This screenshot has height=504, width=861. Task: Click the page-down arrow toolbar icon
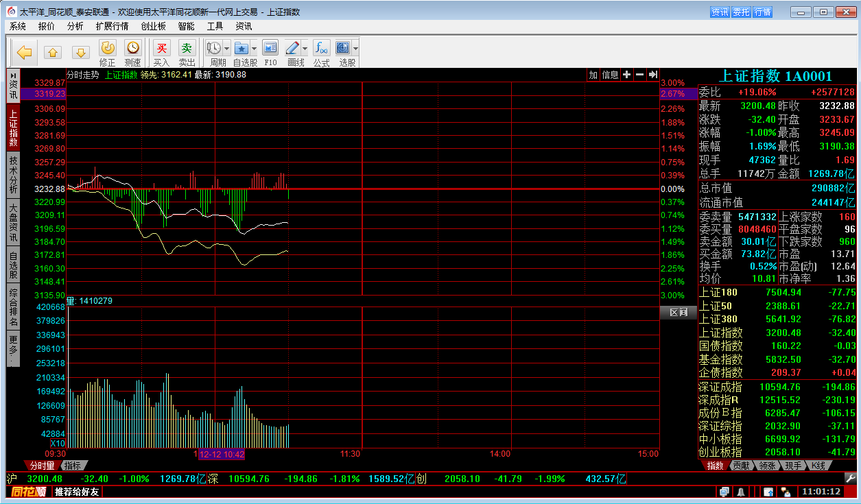pyautogui.click(x=81, y=53)
